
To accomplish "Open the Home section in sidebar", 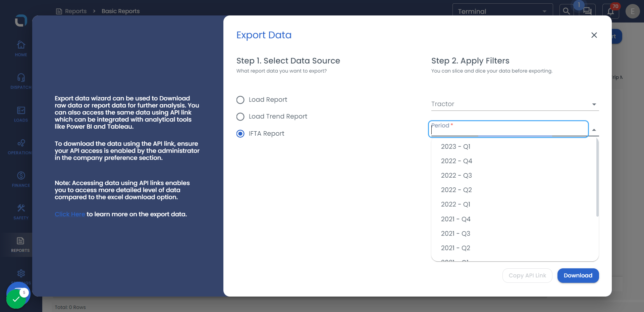I will [21, 48].
